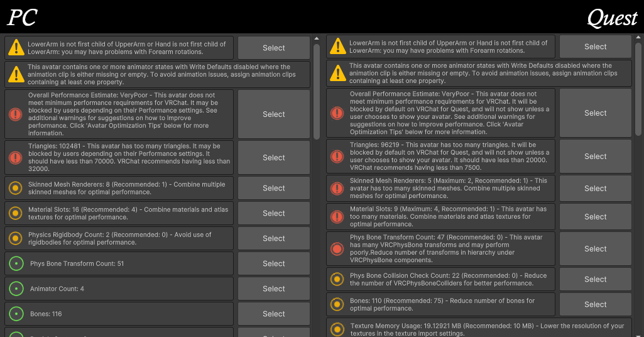Viewport: 644px width, 337px height.
Task: Select the PC LowerArm warning objects
Action: [x=274, y=48]
